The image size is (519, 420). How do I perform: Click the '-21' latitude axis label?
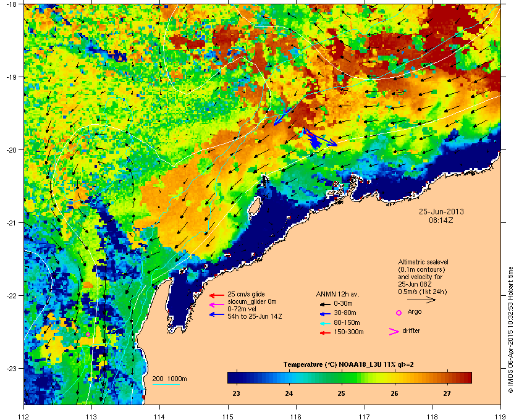pos(12,223)
